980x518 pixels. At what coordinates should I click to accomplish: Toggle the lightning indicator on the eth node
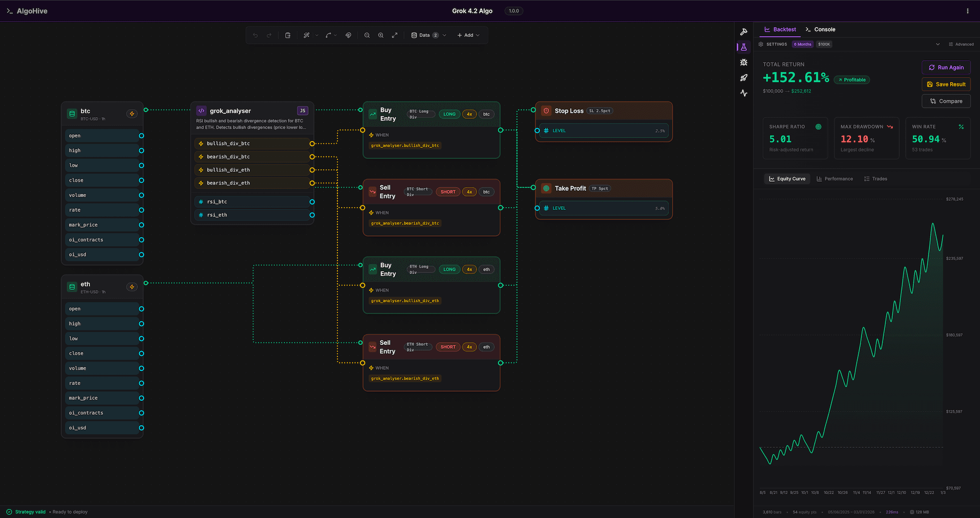coord(132,287)
